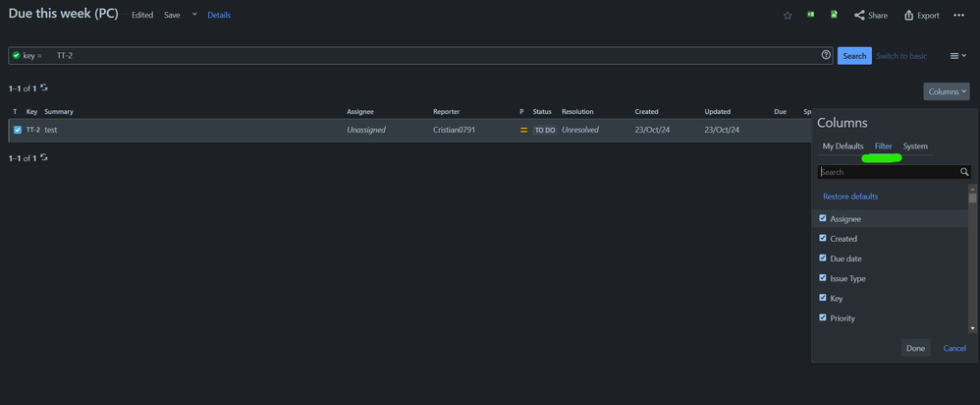Viewport: 980px width, 405px height.
Task: Uncheck the Created column checkbox
Action: pos(823,239)
